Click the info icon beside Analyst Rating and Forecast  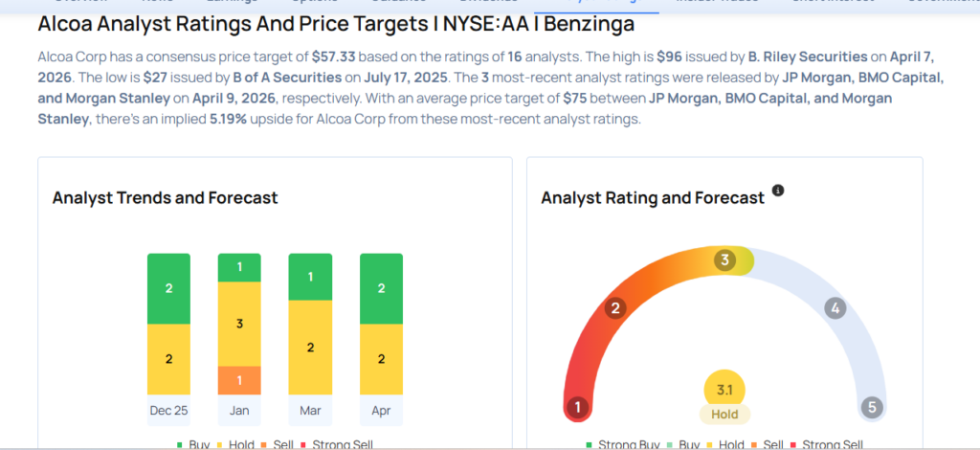[778, 191]
